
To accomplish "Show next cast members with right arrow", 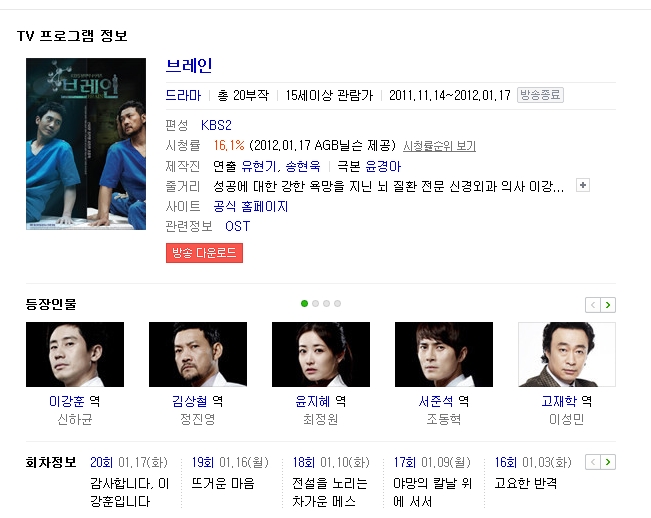I will coord(608,305).
